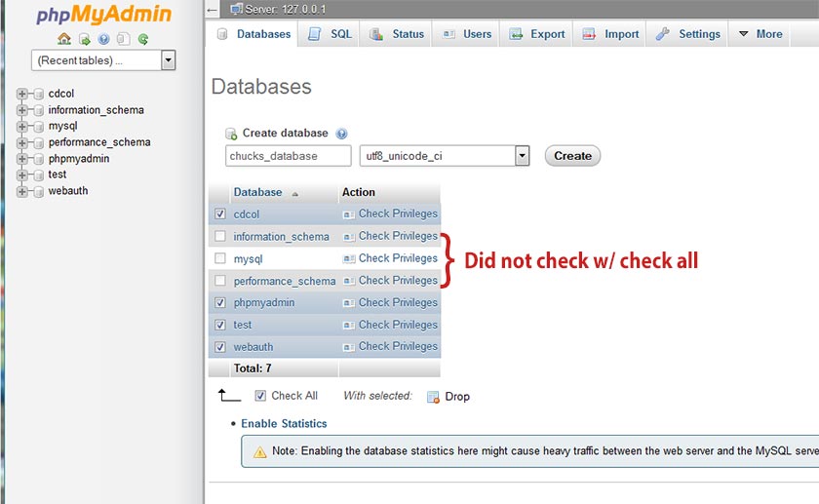Click the privileges icon in the mysql row
Viewport: 819px width, 504px height.
[x=349, y=259]
